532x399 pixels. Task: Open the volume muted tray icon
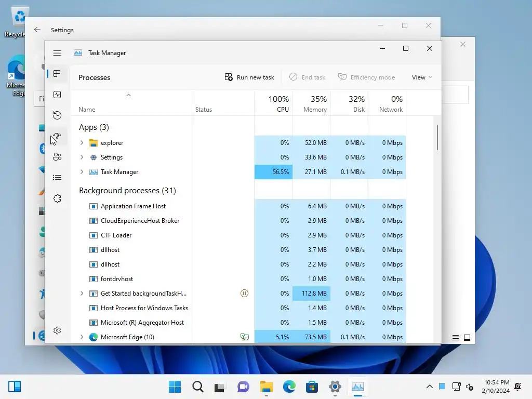click(x=470, y=387)
